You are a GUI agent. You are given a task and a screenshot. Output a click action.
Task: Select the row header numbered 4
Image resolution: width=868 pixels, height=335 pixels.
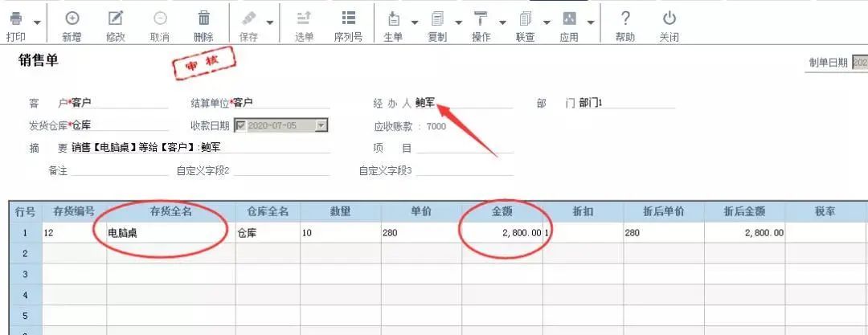[26, 295]
